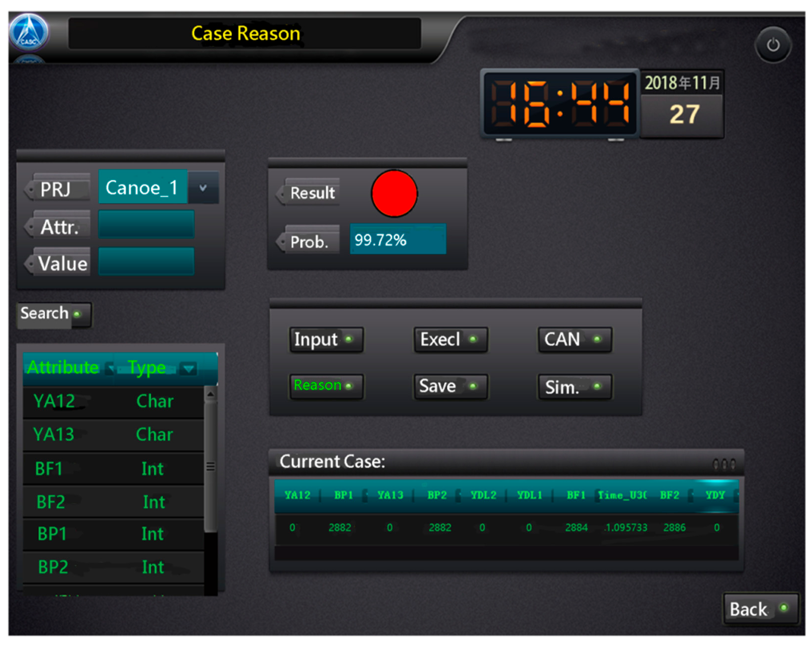Select the YA12 row in attribute list
This screenshot has height=645, width=812.
113,401
